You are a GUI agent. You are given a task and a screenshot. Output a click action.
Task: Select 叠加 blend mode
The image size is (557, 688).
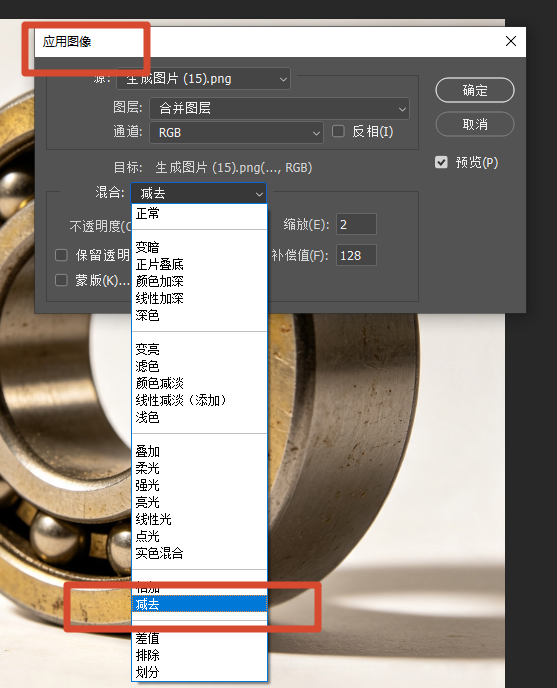click(x=199, y=452)
